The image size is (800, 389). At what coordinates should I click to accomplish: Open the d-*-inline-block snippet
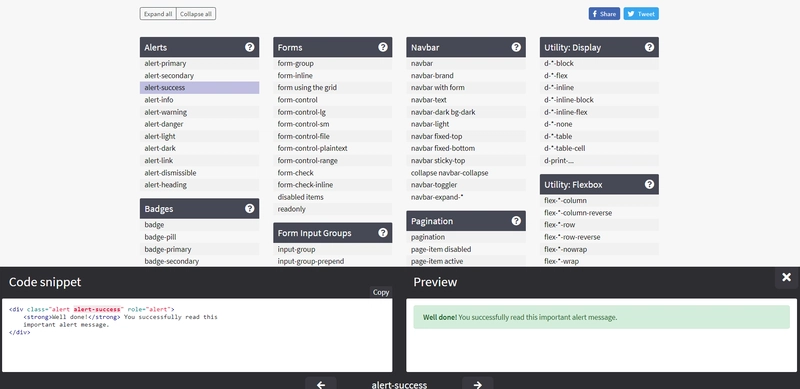[x=599, y=100]
